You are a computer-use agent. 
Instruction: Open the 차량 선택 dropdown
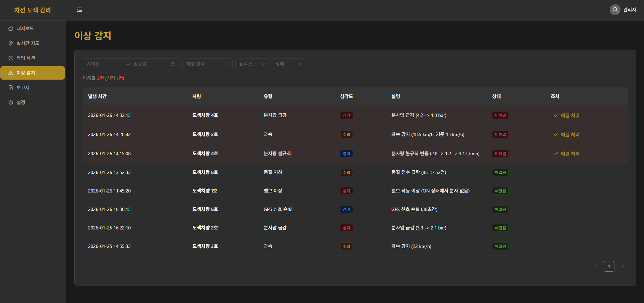(x=207, y=64)
